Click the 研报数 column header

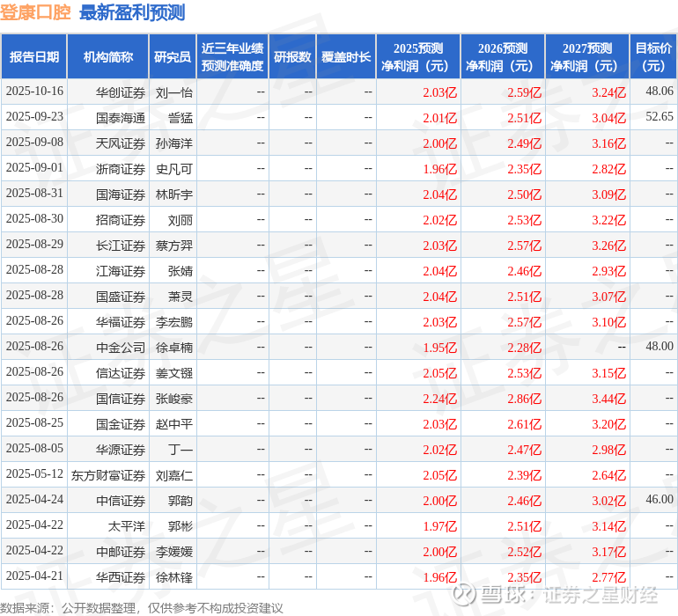click(292, 56)
